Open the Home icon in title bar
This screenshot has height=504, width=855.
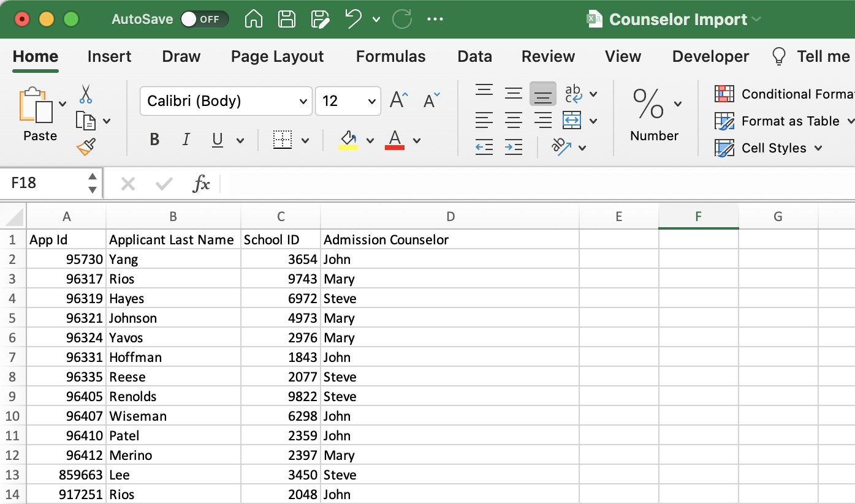coord(254,20)
